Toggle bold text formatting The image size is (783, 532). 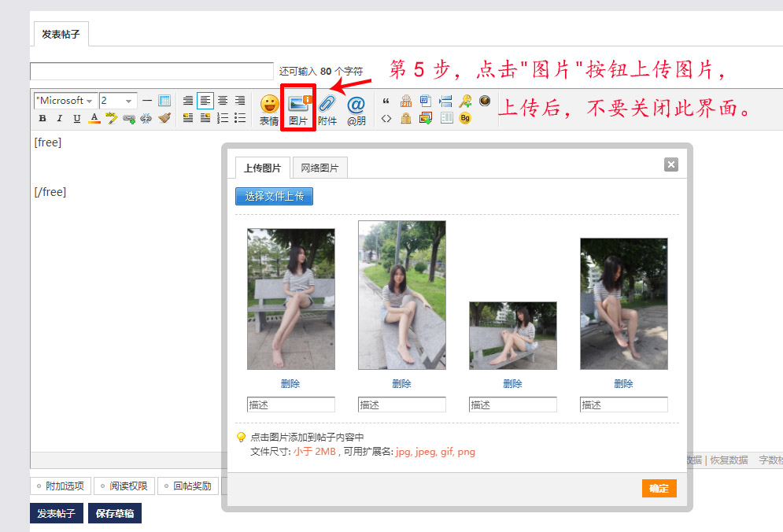click(42, 119)
